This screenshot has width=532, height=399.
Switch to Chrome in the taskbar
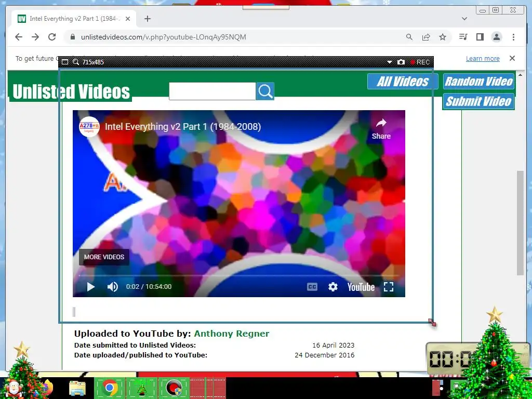click(x=110, y=388)
